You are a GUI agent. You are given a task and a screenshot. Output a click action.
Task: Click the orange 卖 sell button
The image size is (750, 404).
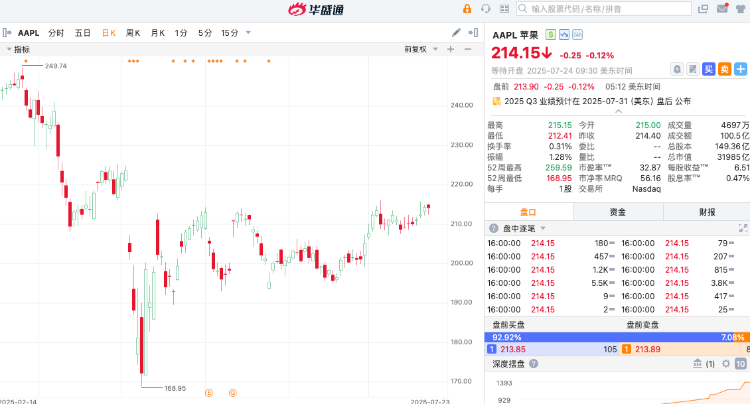tap(724, 69)
